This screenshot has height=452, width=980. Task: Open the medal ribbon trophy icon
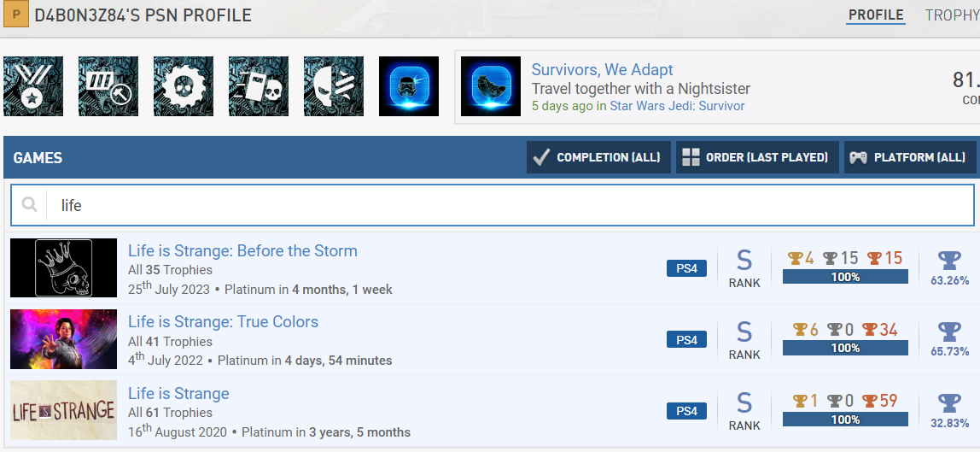click(x=33, y=86)
